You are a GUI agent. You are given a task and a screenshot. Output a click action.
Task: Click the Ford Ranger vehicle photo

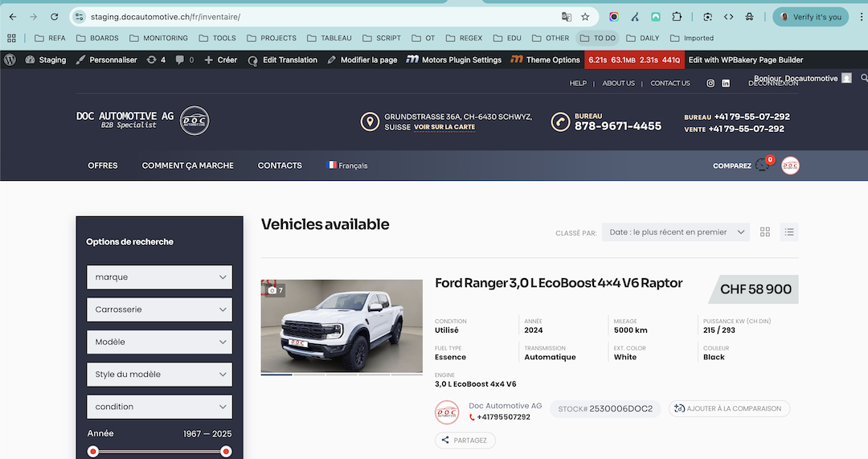342,326
